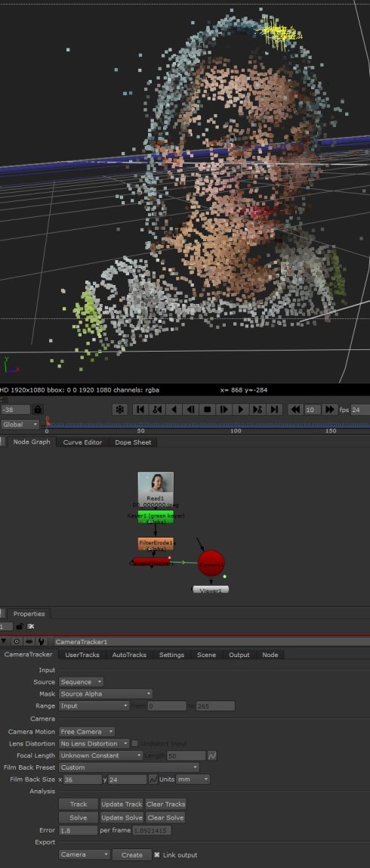Click the frame increment field showing 10
The height and width of the screenshot is (868, 370).
(x=313, y=410)
